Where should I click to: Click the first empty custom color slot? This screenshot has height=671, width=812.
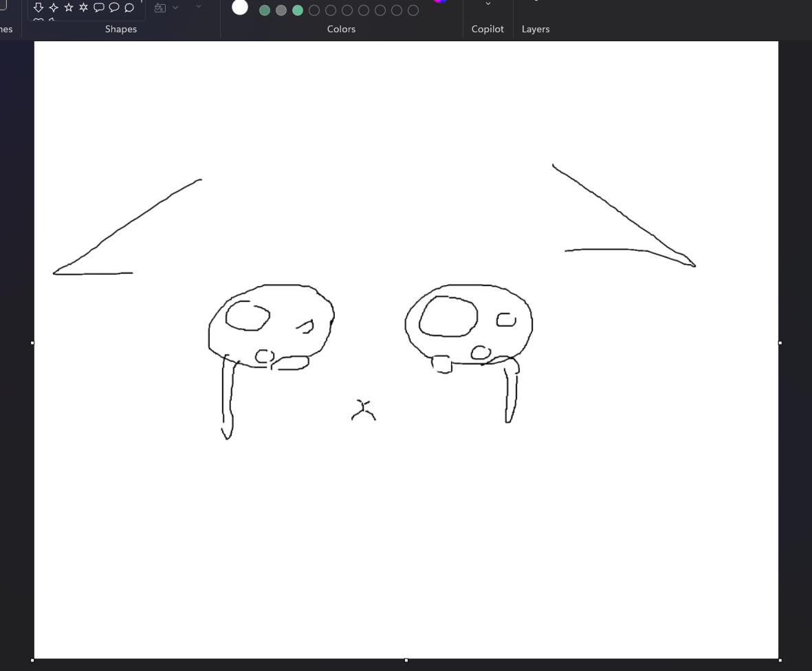tap(314, 10)
